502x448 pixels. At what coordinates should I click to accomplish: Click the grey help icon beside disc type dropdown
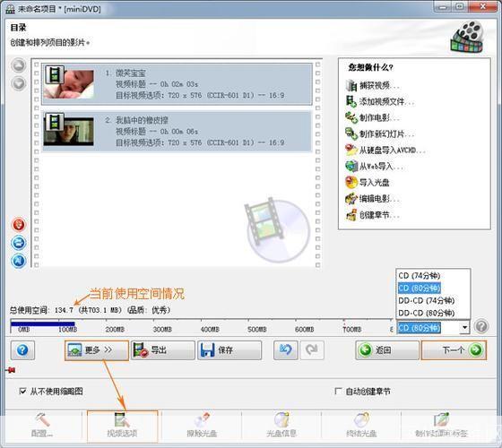click(480, 326)
